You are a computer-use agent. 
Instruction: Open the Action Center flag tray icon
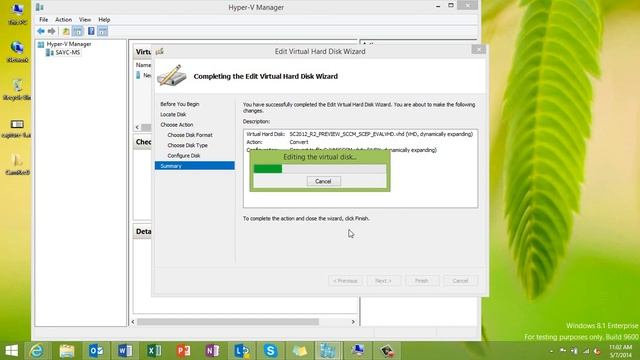563,351
